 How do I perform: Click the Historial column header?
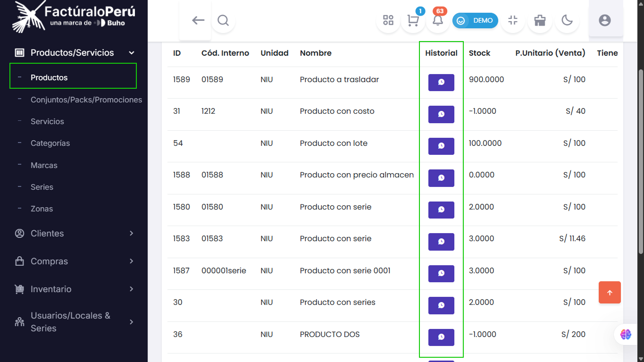(x=441, y=53)
